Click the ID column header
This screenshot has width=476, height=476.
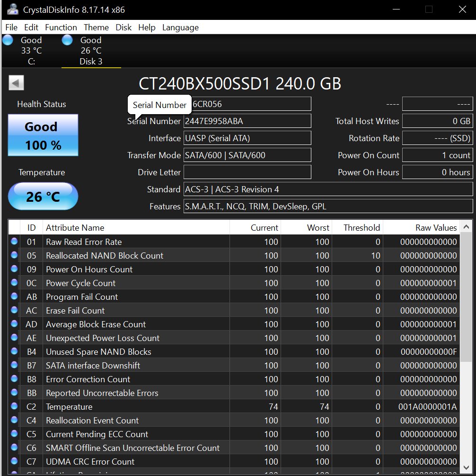click(31, 227)
